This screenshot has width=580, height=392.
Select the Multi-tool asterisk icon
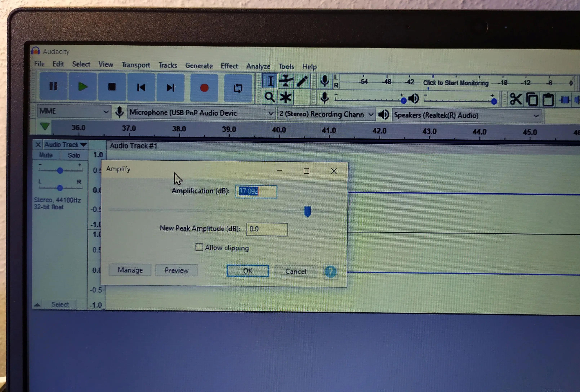point(286,97)
